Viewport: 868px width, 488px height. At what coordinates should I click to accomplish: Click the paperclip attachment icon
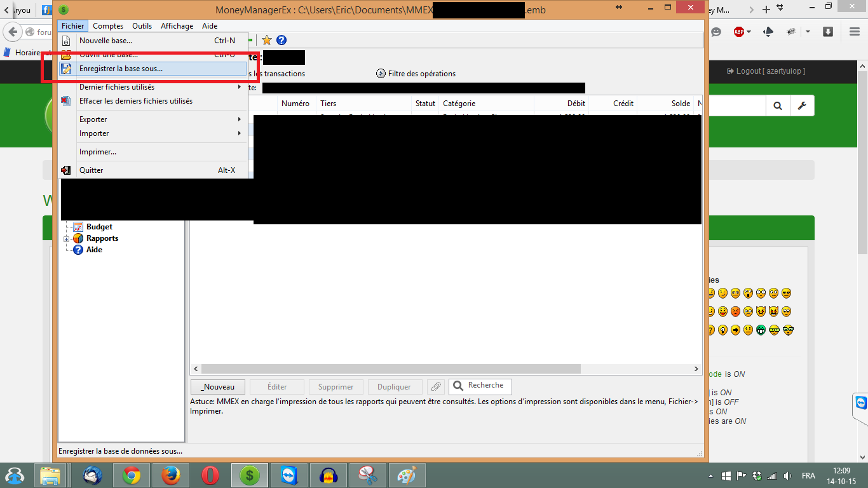[x=435, y=386]
